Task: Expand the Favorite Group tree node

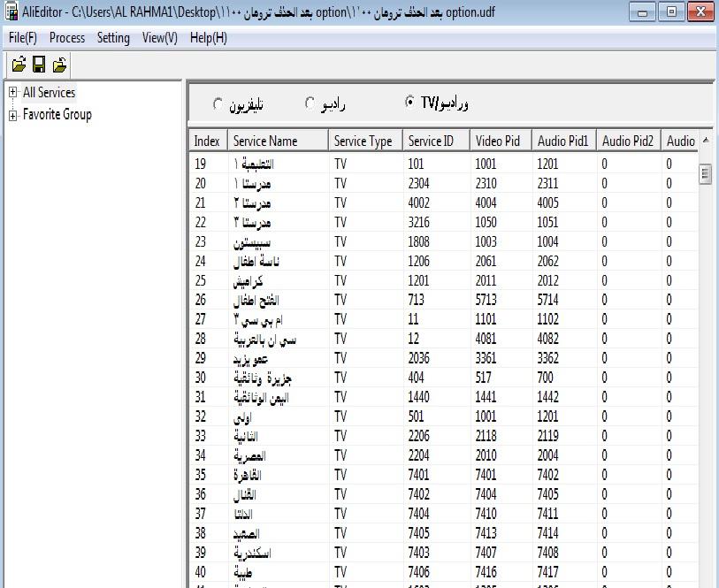Action: (x=13, y=115)
